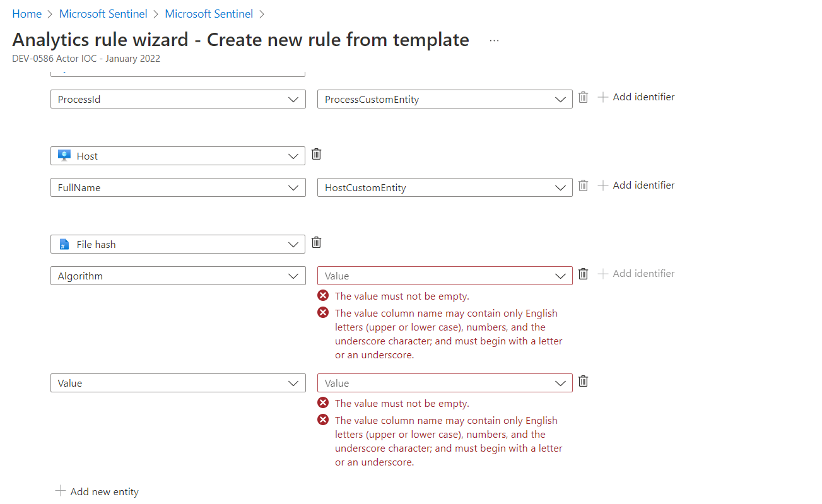Click trash icon beside HostCustomEntity

coord(584,185)
